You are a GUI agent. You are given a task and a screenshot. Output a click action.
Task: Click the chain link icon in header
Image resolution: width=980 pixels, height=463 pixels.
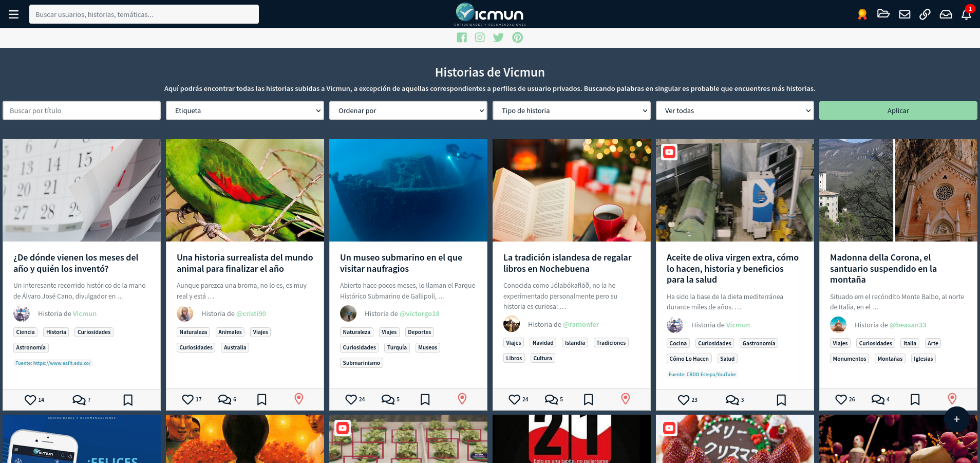point(925,14)
